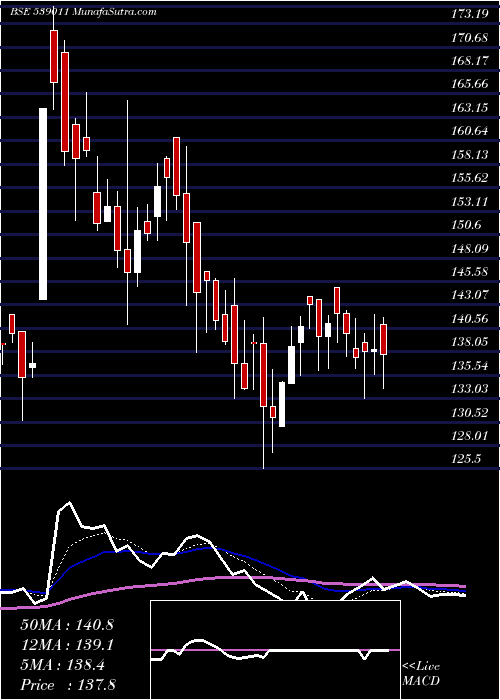
Task: Click the highest red candlestick near 170
Action: pos(54,56)
